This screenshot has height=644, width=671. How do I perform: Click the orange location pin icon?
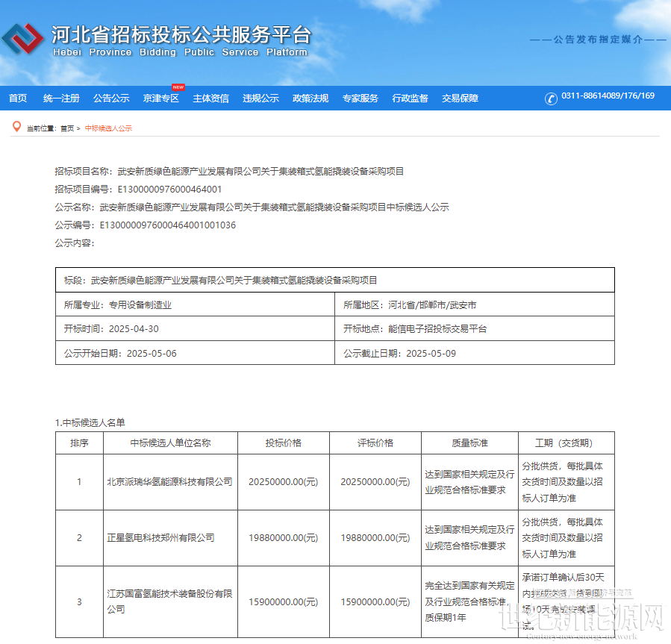point(16,126)
